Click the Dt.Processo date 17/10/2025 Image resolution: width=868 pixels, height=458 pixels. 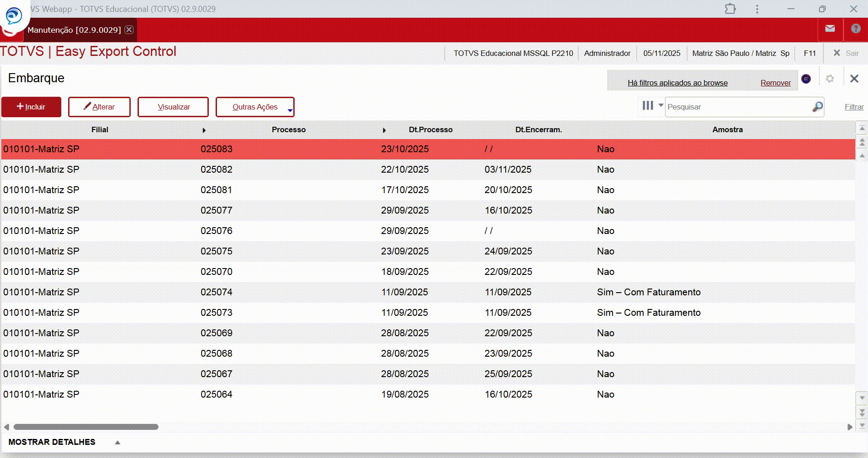pyautogui.click(x=405, y=190)
